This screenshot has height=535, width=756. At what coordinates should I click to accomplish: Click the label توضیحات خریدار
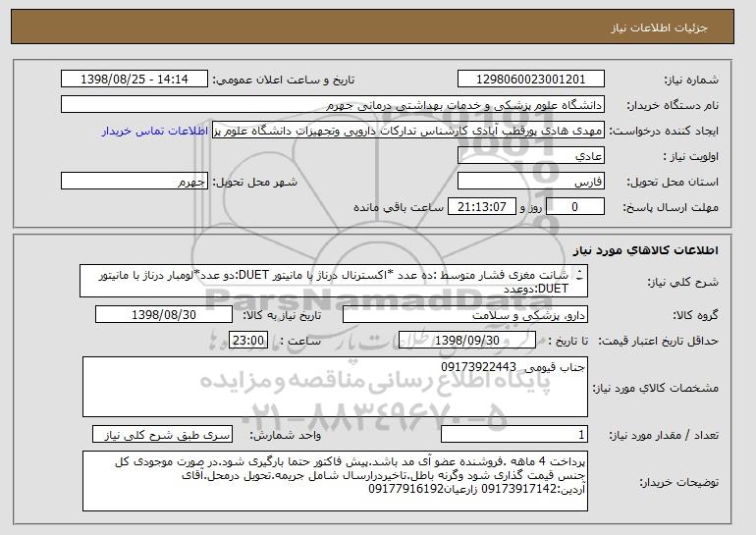[x=678, y=482]
